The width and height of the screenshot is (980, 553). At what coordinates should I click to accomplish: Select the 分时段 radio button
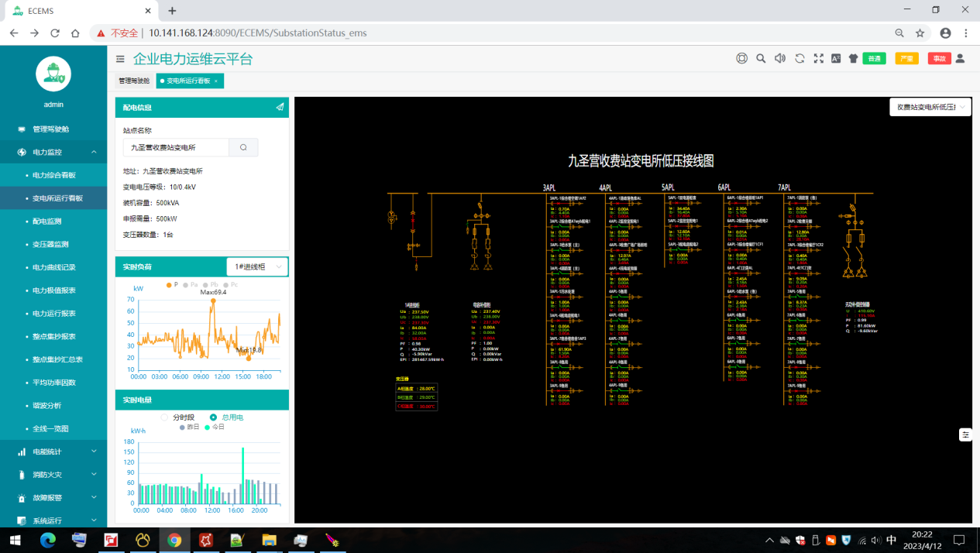(x=164, y=417)
